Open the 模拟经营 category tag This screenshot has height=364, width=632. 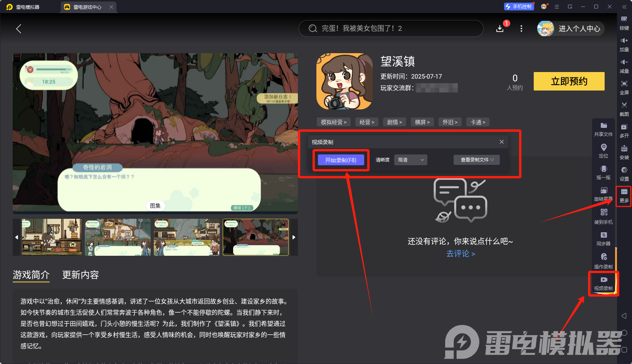point(334,122)
